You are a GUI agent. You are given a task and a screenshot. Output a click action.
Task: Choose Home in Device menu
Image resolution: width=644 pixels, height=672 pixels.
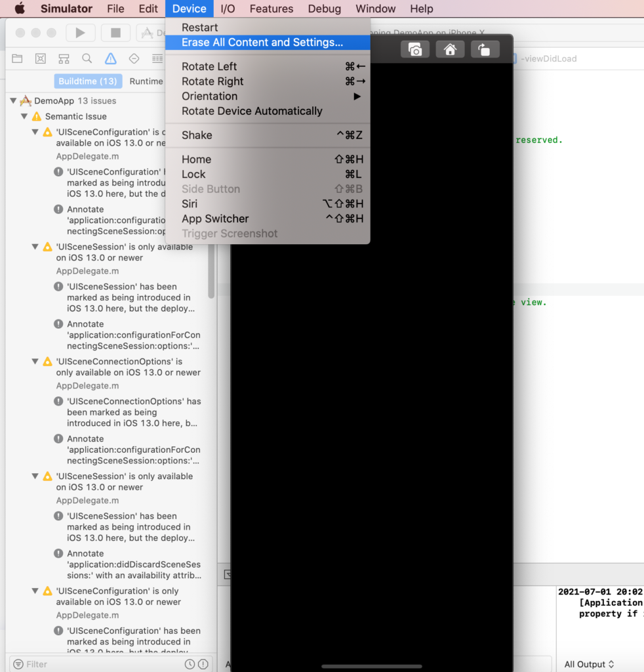coord(268,159)
